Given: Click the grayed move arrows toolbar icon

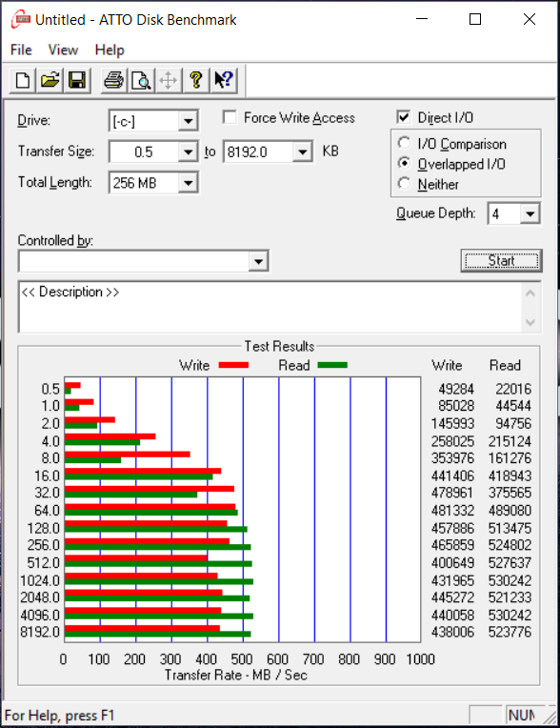Looking at the screenshot, I should pos(168,80).
